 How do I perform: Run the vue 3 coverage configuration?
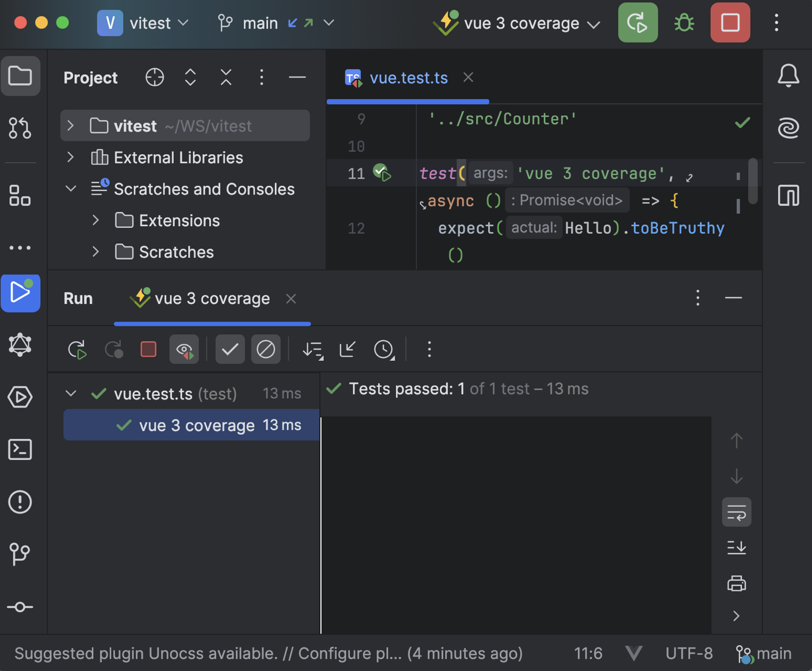point(638,23)
